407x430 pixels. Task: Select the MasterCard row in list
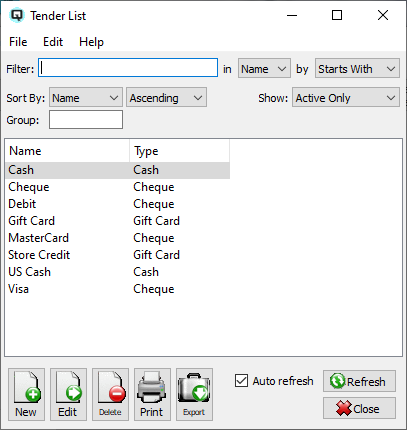[x=117, y=238]
